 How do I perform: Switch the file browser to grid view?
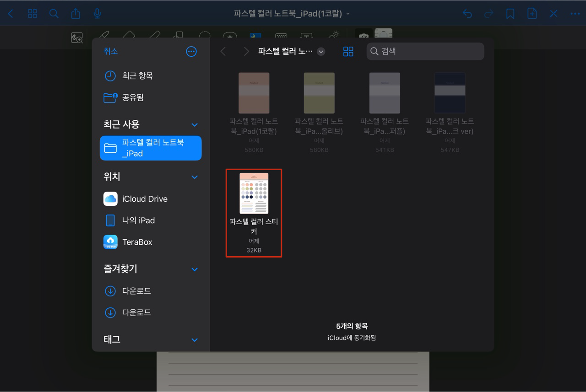(348, 51)
